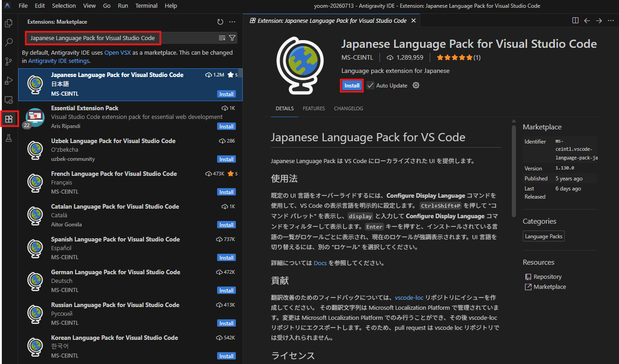
Task: Navigate back with the left arrow
Action: tap(587, 21)
